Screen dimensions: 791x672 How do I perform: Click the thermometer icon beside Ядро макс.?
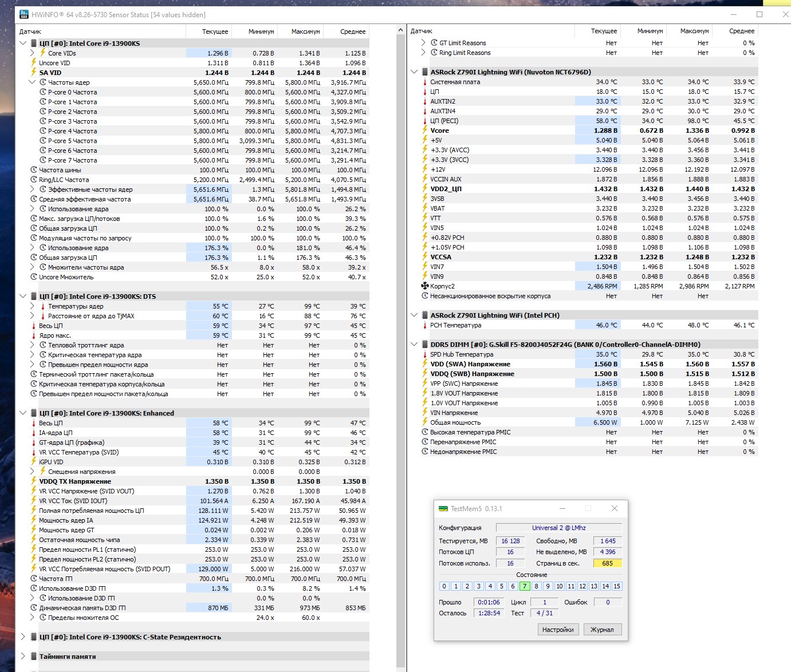coord(34,335)
